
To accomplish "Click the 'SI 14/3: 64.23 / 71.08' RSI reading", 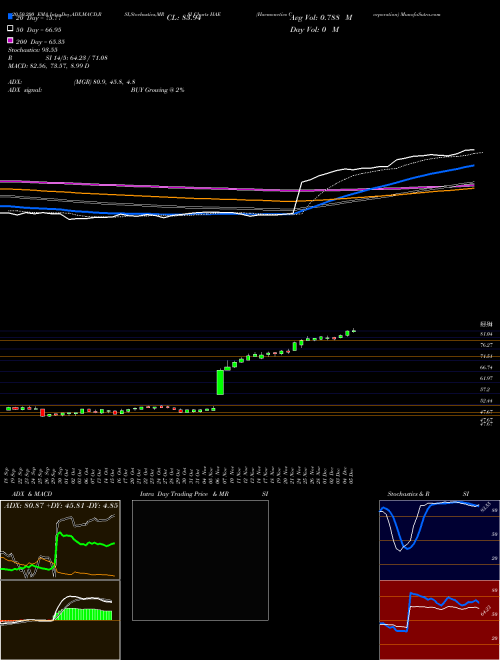I will [x=77, y=58].
